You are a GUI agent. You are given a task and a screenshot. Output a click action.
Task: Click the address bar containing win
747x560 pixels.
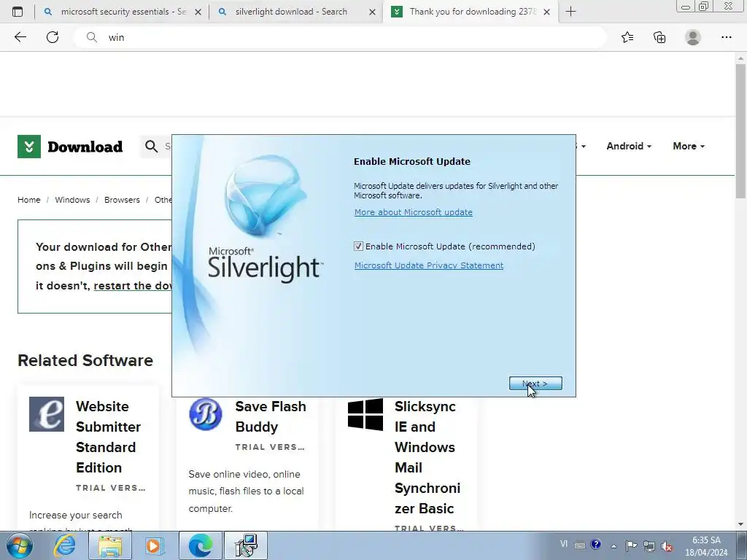click(340, 37)
